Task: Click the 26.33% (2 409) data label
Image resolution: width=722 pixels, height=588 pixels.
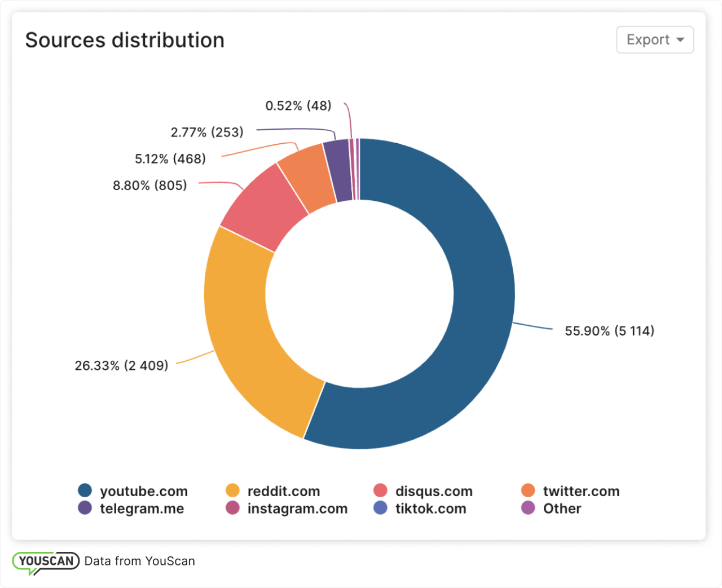Action: 121,366
